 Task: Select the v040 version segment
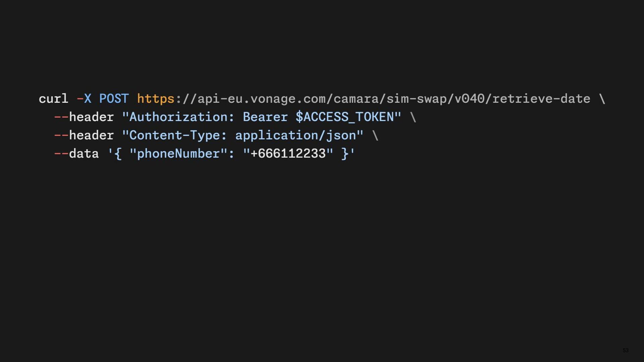pyautogui.click(x=470, y=99)
